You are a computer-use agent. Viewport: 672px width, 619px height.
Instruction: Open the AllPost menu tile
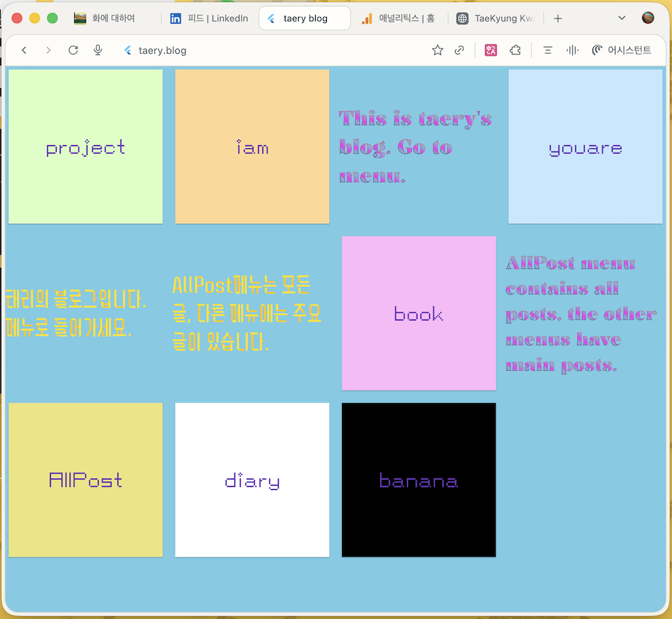(x=85, y=480)
